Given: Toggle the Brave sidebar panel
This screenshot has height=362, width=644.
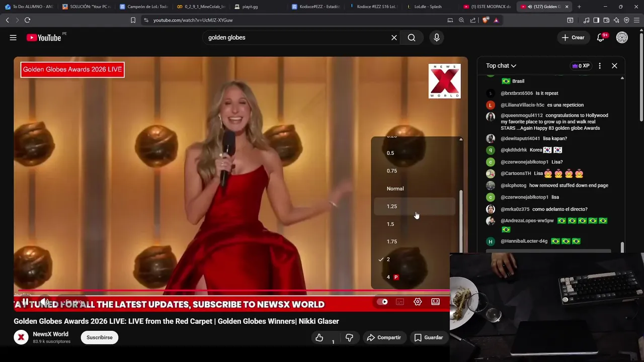Looking at the screenshot, I should pyautogui.click(x=596, y=20).
